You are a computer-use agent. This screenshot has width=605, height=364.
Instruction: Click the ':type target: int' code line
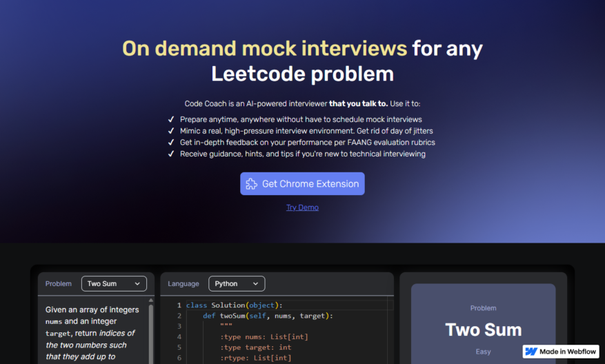coord(256,347)
